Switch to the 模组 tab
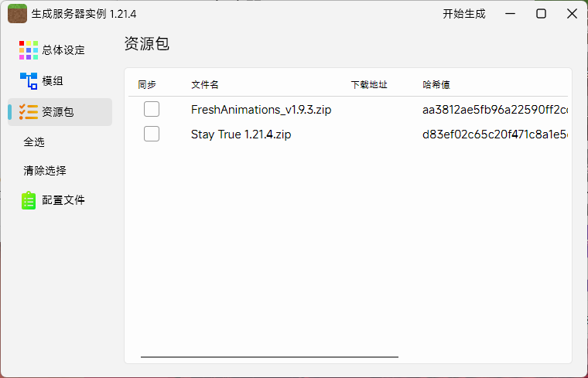Image resolution: width=588 pixels, height=378 pixels. click(x=53, y=81)
